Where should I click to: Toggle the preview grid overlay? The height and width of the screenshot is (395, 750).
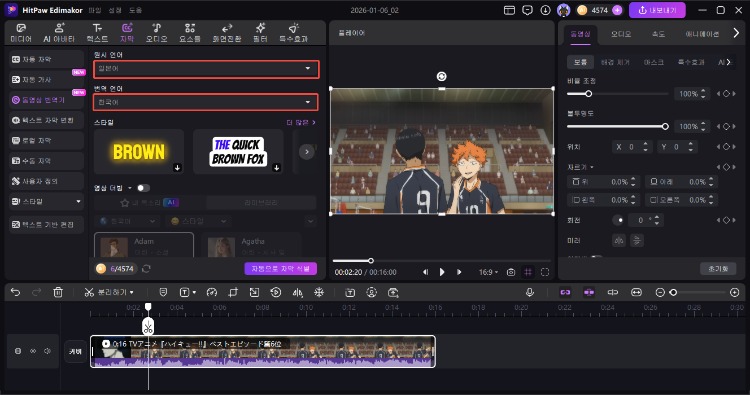coord(528,272)
